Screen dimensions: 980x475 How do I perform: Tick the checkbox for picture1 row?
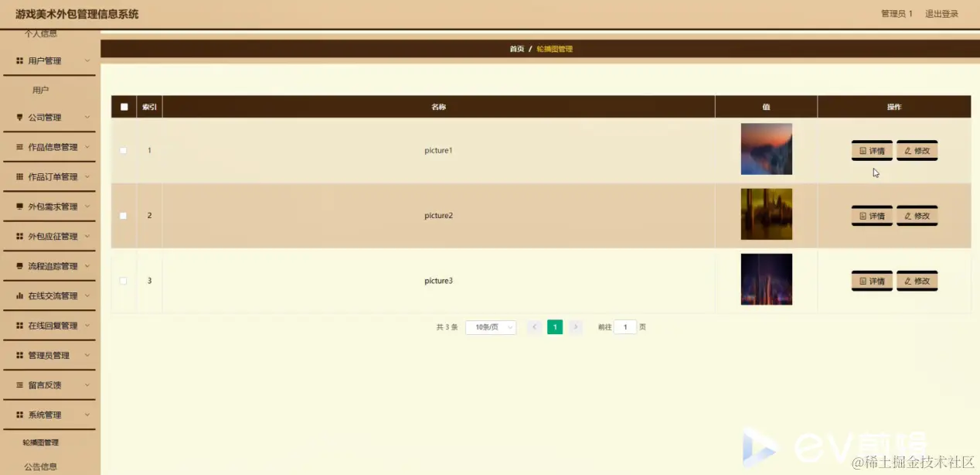pos(123,150)
